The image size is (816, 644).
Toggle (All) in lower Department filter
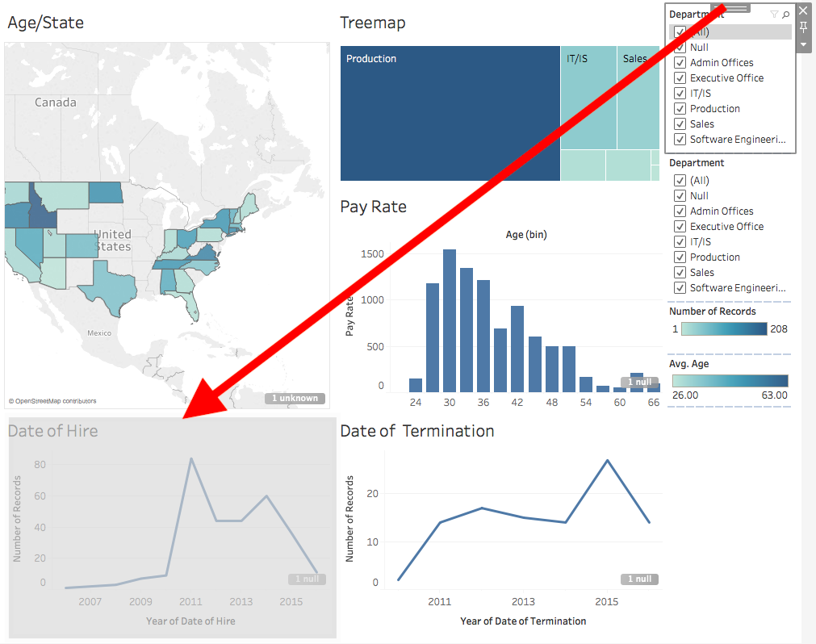click(x=680, y=181)
